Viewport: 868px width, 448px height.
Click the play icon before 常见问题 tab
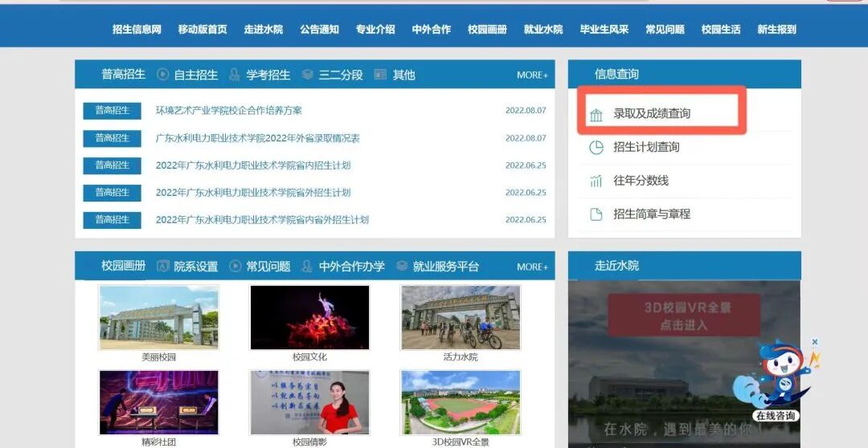[x=235, y=266]
